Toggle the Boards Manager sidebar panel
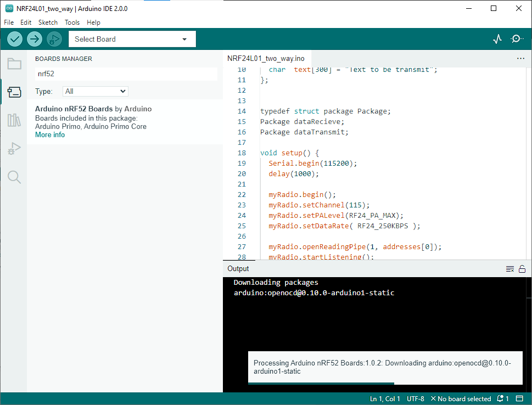 (14, 92)
